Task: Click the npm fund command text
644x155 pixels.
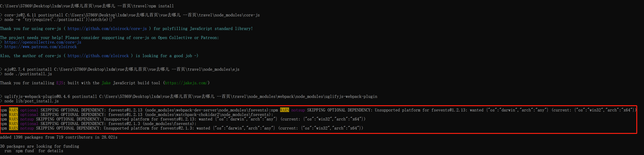Action: [x=25, y=151]
